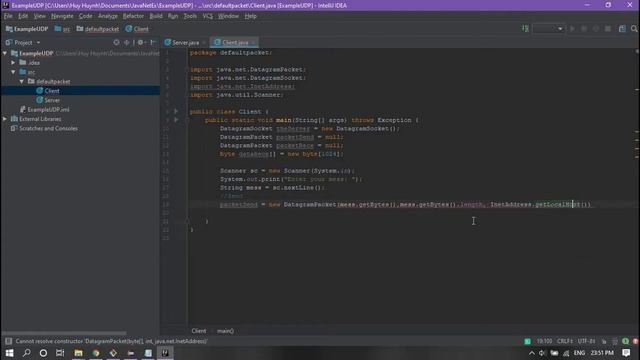Click the CRLF line separator selector

tap(564, 341)
